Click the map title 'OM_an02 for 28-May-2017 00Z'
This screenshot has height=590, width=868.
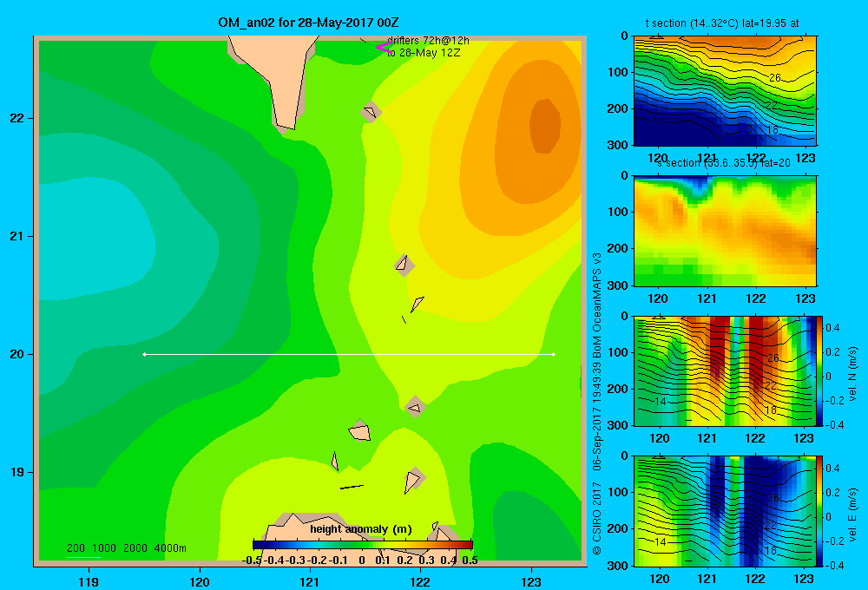coord(308,23)
